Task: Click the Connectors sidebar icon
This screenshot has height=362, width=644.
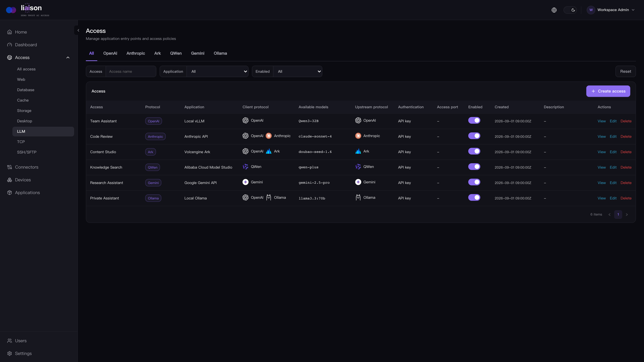Action: 10,167
